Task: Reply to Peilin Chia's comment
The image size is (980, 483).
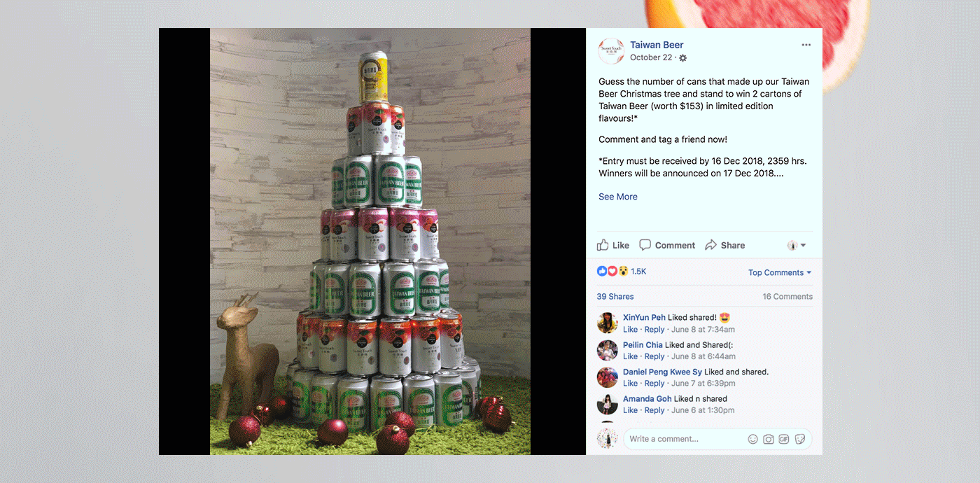Action: tap(654, 356)
